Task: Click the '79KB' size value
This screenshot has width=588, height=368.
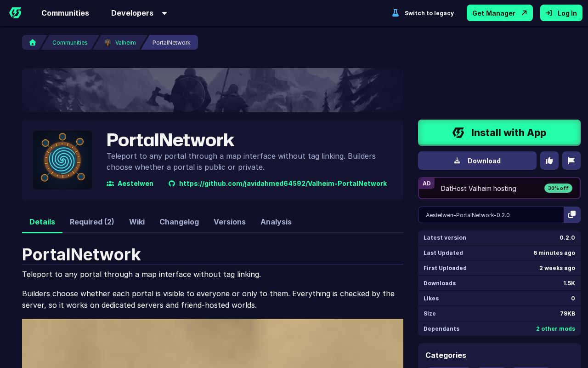Action: [567, 314]
